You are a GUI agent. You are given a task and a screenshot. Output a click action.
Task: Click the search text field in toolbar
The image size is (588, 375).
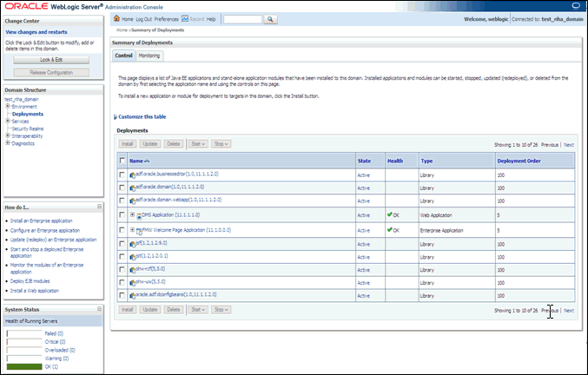(x=242, y=19)
